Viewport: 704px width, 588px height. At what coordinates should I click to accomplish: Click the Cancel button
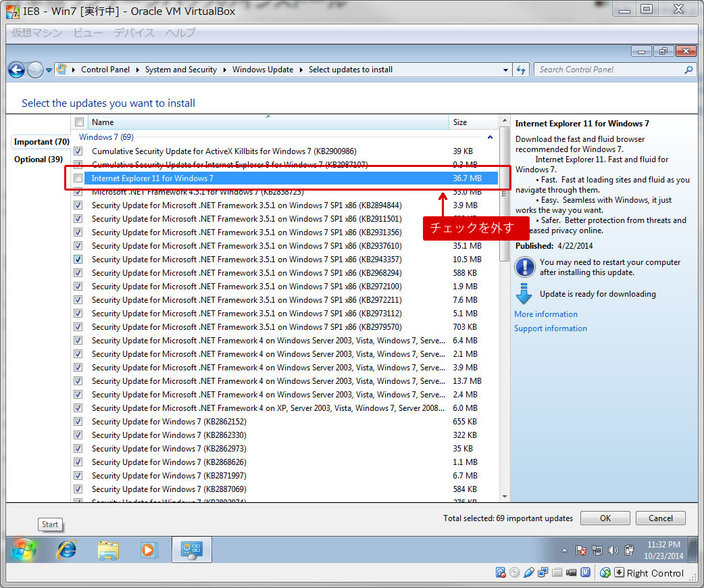pos(661,518)
